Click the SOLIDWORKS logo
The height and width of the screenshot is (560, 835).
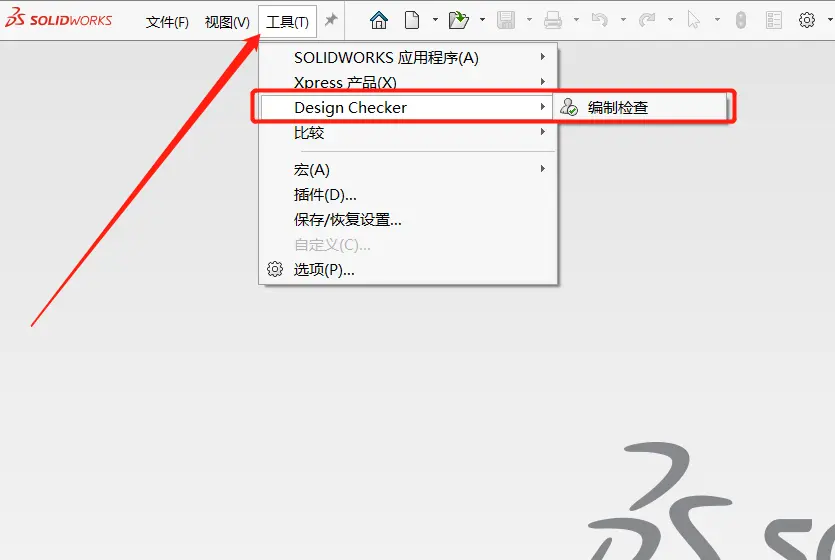point(59,18)
